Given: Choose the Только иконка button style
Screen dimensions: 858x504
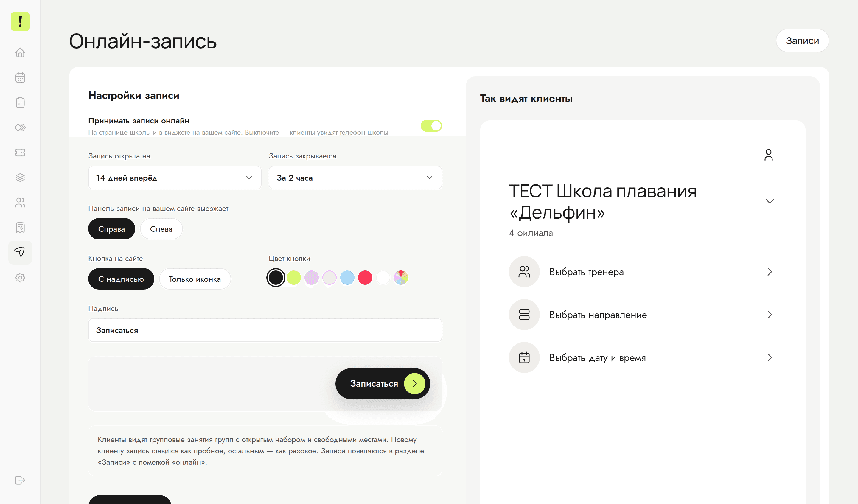Looking at the screenshot, I should pos(195,279).
